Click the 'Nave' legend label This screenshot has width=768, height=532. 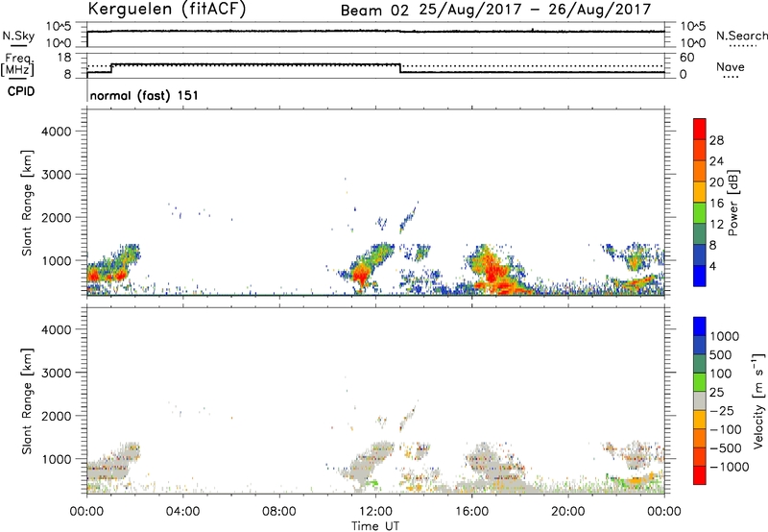pyautogui.click(x=731, y=67)
